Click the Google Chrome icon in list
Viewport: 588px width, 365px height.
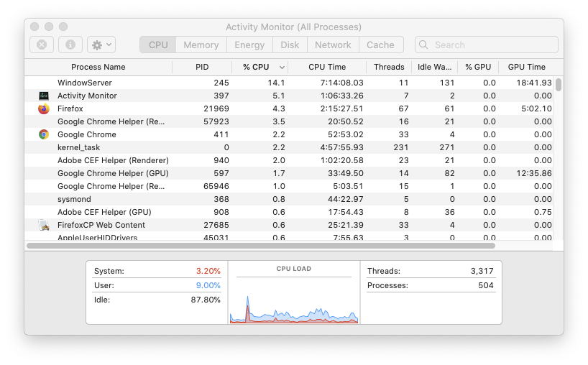pos(43,134)
